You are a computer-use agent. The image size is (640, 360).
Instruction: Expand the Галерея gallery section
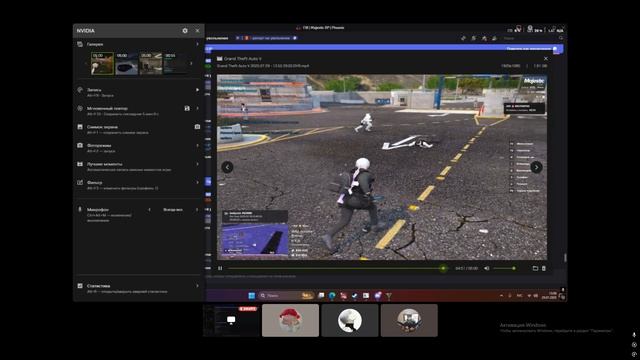coord(198,44)
